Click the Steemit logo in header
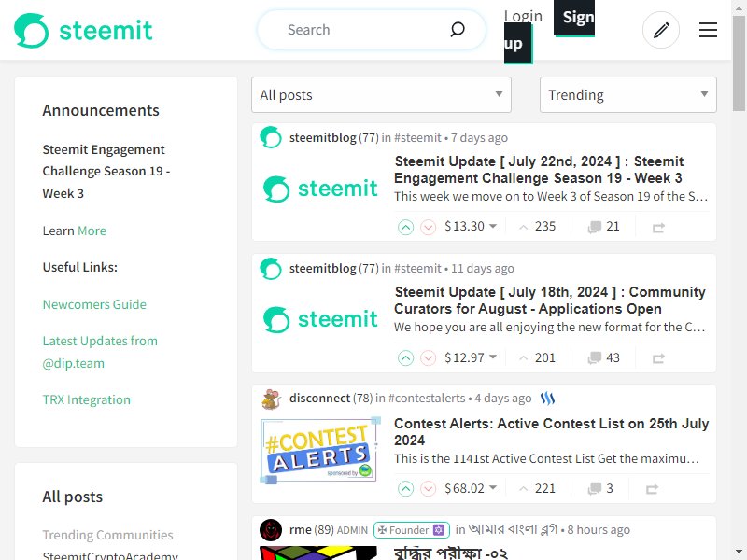The image size is (747, 560). point(83,31)
